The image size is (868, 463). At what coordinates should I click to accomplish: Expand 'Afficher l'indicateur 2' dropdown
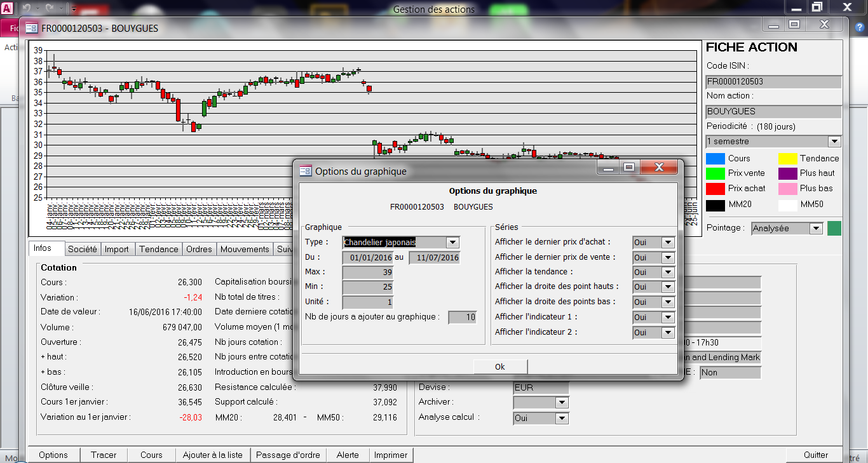pos(668,332)
